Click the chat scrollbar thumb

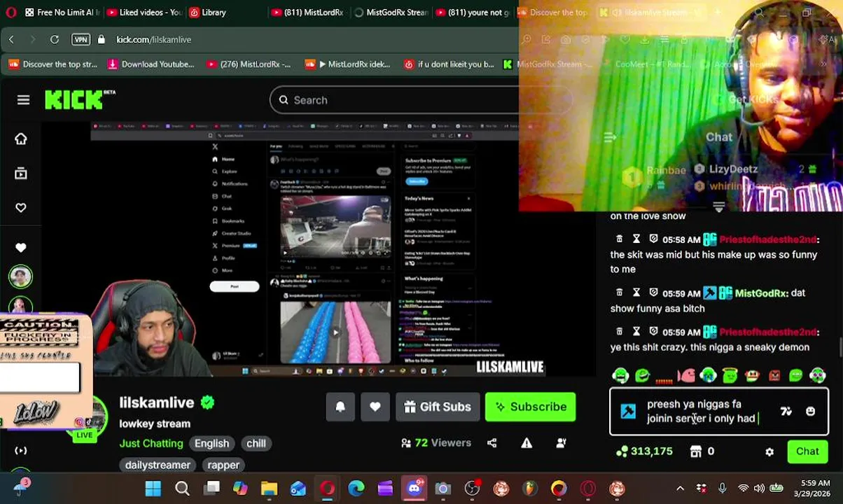coord(839,346)
